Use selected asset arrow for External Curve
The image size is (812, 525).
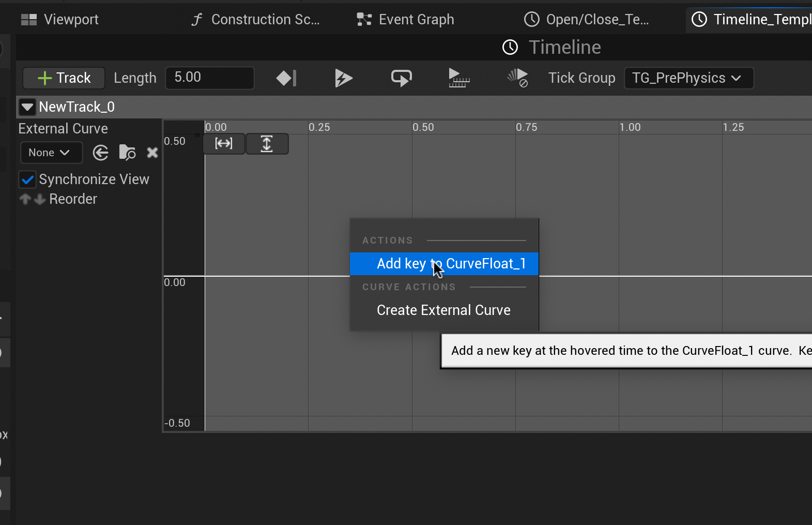100,153
